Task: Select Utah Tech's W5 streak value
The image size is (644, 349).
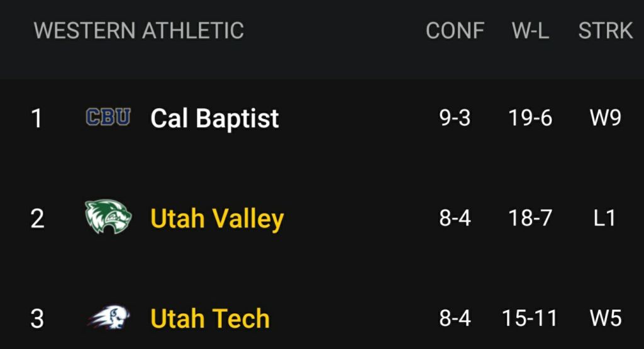Action: tap(605, 318)
